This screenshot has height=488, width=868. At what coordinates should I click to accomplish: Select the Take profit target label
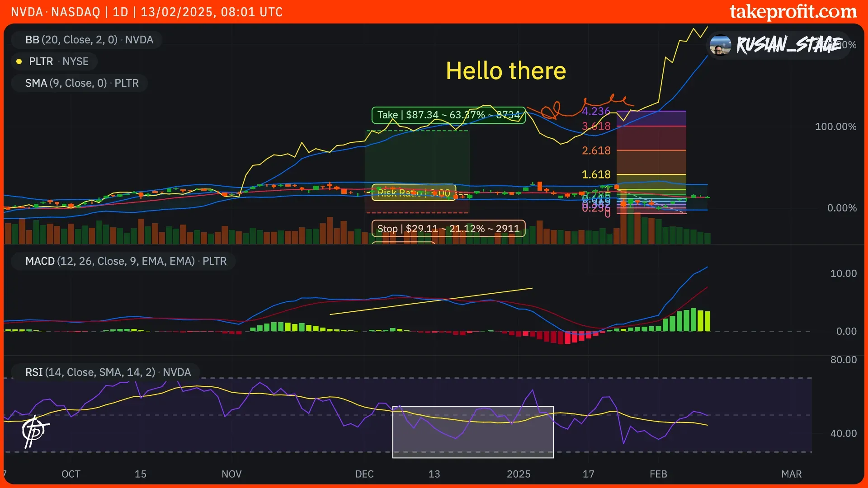448,115
